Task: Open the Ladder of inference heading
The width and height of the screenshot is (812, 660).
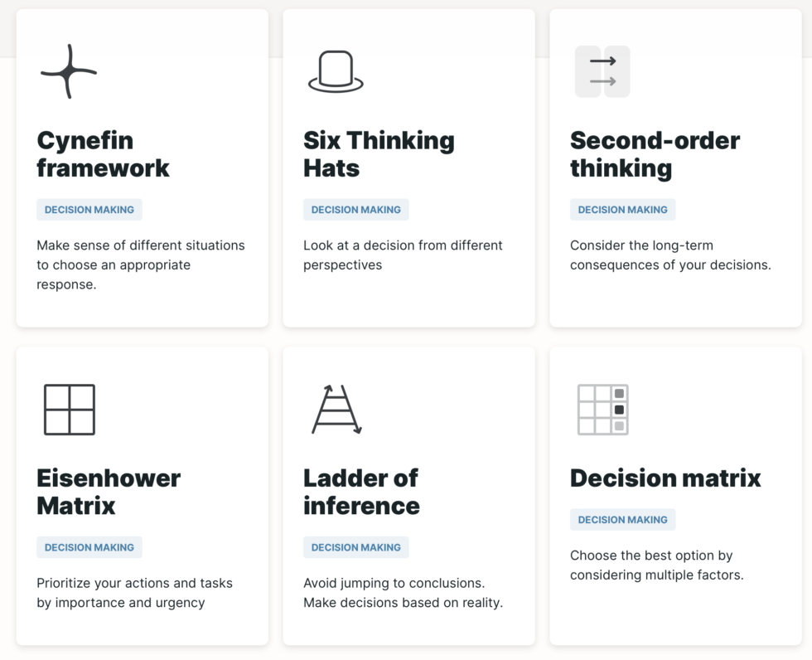Action: point(361,492)
